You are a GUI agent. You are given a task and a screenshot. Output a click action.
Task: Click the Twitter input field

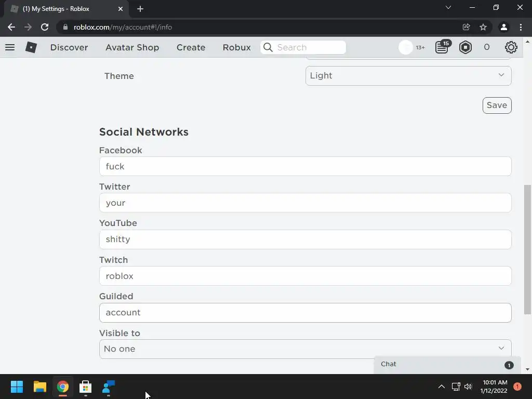click(x=305, y=203)
